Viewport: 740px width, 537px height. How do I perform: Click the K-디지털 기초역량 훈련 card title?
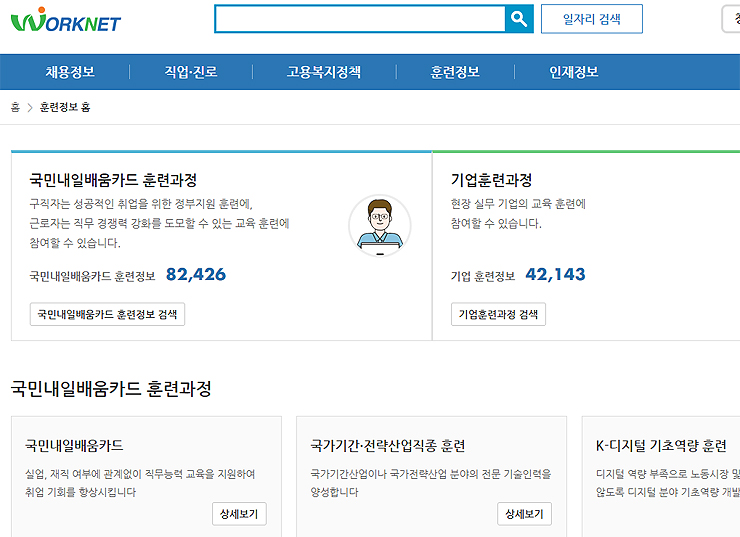tap(661, 446)
